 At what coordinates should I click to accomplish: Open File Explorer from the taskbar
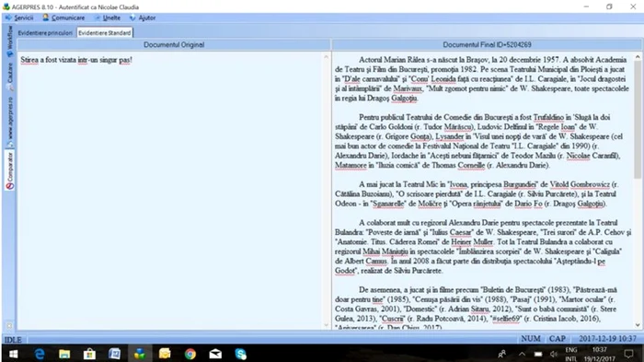click(64, 354)
